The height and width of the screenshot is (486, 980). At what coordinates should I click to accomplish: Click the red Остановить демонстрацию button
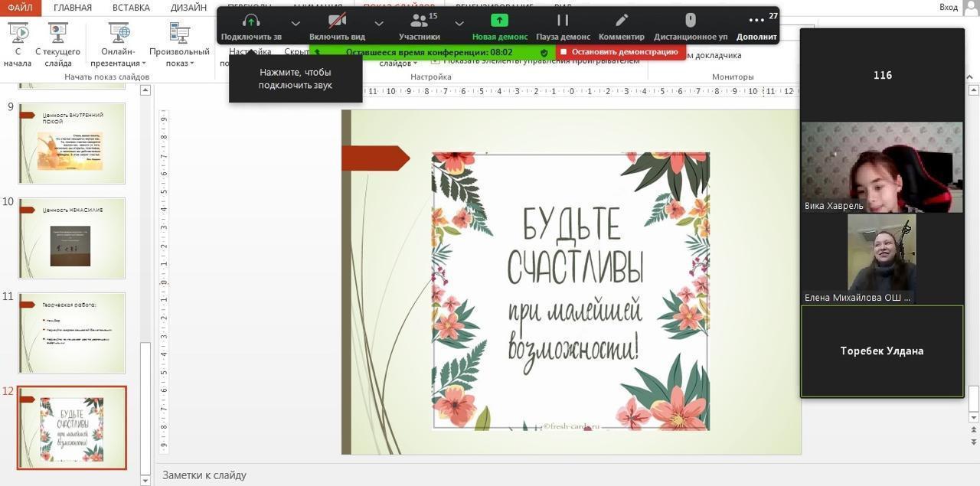click(x=622, y=51)
